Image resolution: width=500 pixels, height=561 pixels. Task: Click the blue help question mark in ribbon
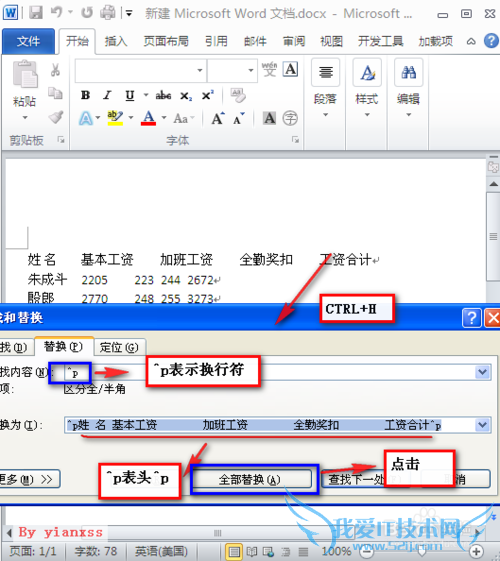point(491,41)
